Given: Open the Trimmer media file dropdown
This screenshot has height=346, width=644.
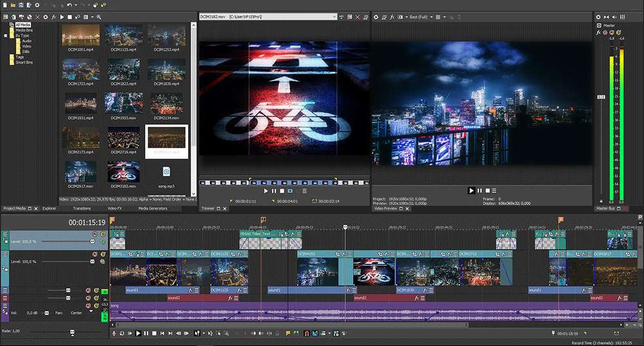Looking at the screenshot, I should tap(334, 17).
